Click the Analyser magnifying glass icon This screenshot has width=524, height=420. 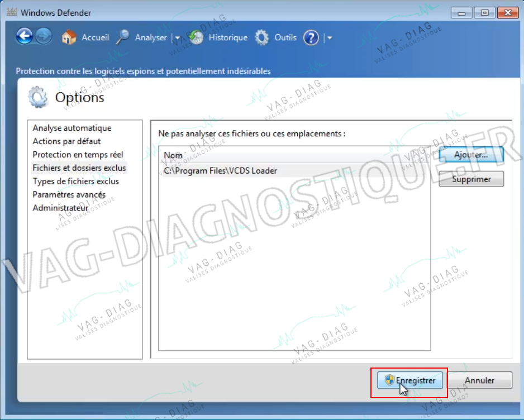[123, 37]
